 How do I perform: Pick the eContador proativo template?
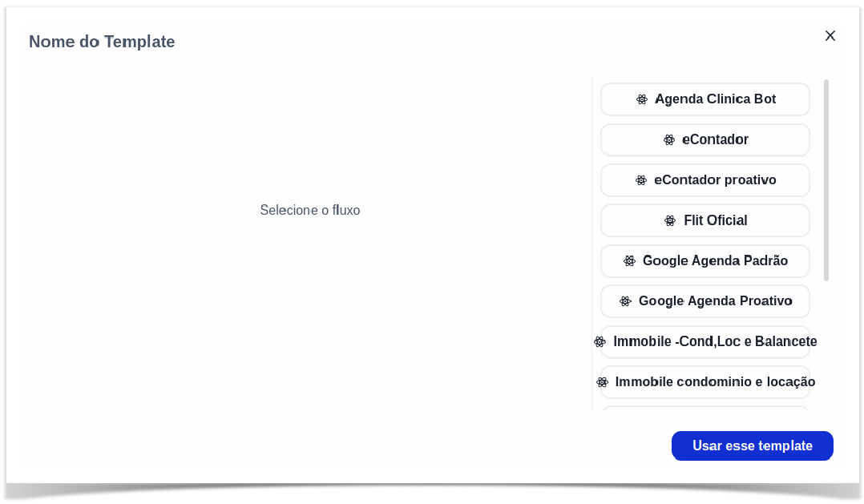(x=705, y=180)
